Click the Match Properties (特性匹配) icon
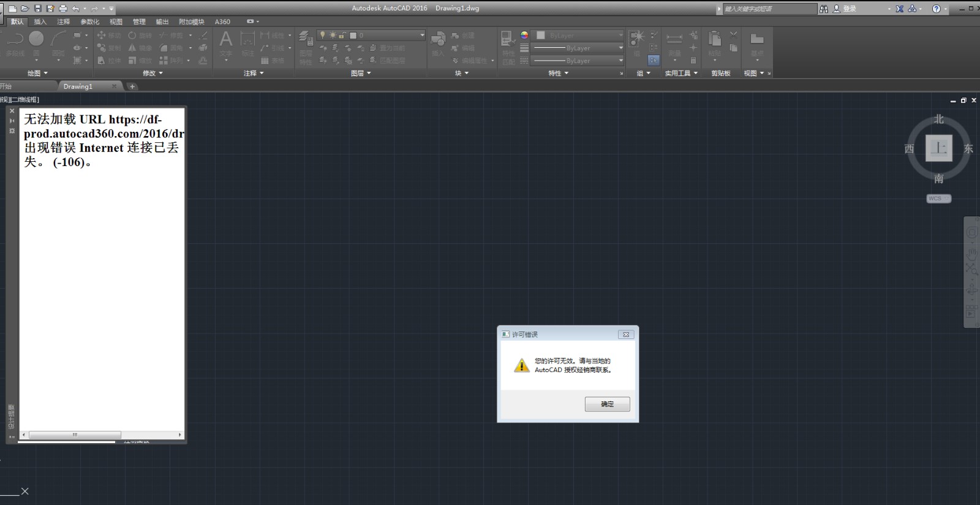The width and height of the screenshot is (980, 505). pyautogui.click(x=508, y=48)
